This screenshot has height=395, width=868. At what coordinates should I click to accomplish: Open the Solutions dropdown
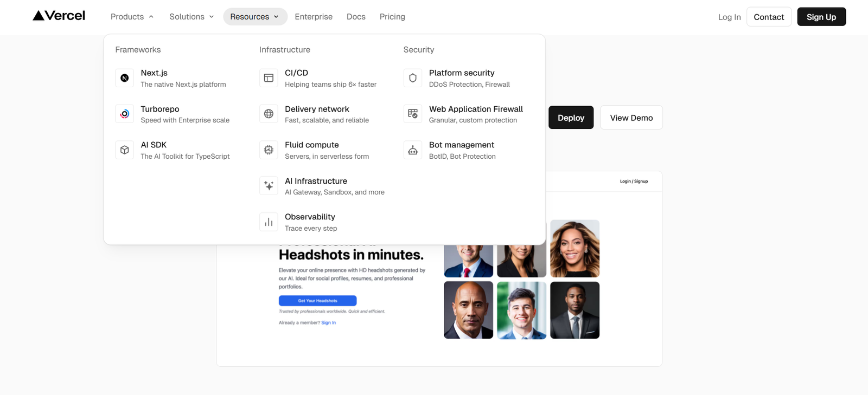point(192,17)
